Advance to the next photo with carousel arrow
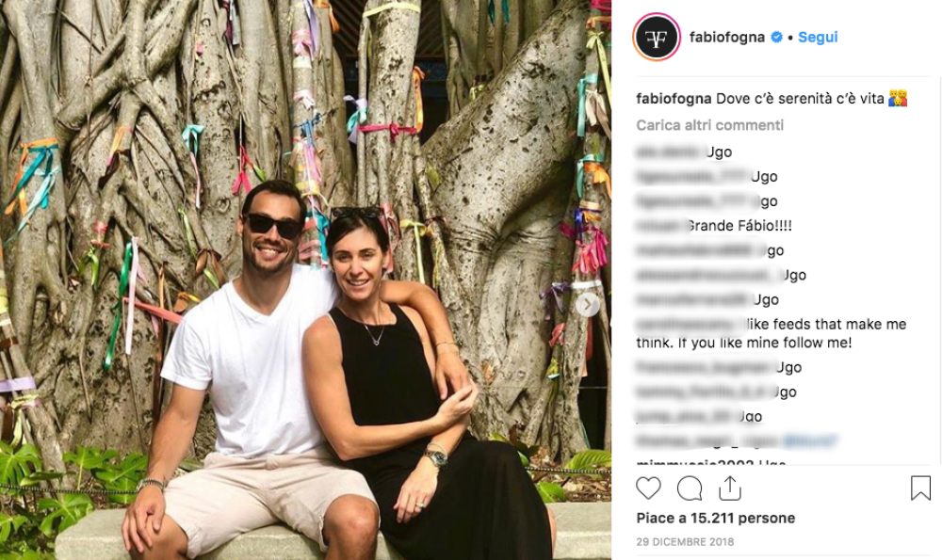 pyautogui.click(x=588, y=305)
